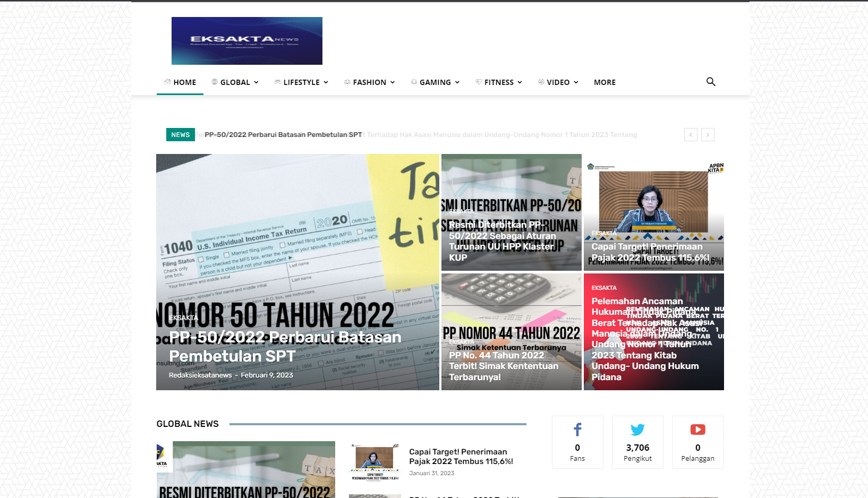Click the Video menu icon
Viewport: 868px width, 498px height.
pyautogui.click(x=541, y=82)
